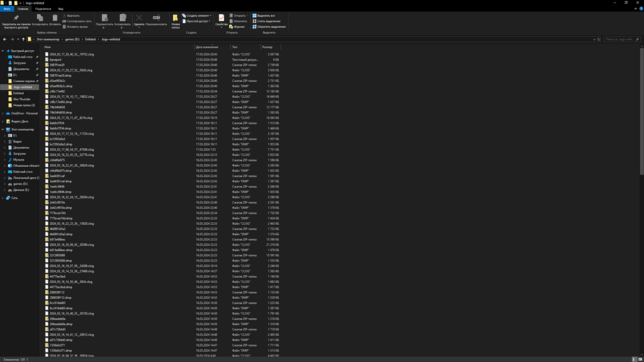Click Select all (Выделить все)

point(265,15)
